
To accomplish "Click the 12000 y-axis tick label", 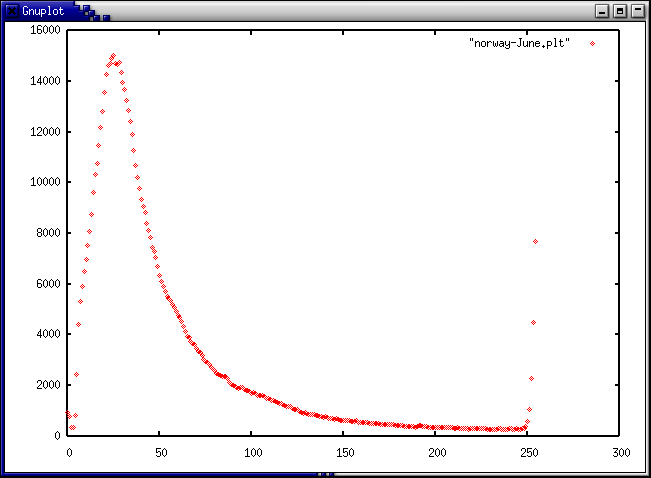I will coord(45,132).
